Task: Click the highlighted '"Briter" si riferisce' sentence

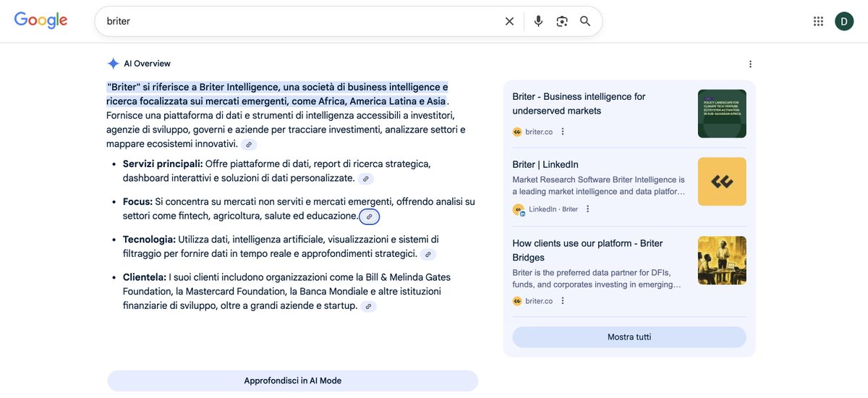Action: [277, 94]
